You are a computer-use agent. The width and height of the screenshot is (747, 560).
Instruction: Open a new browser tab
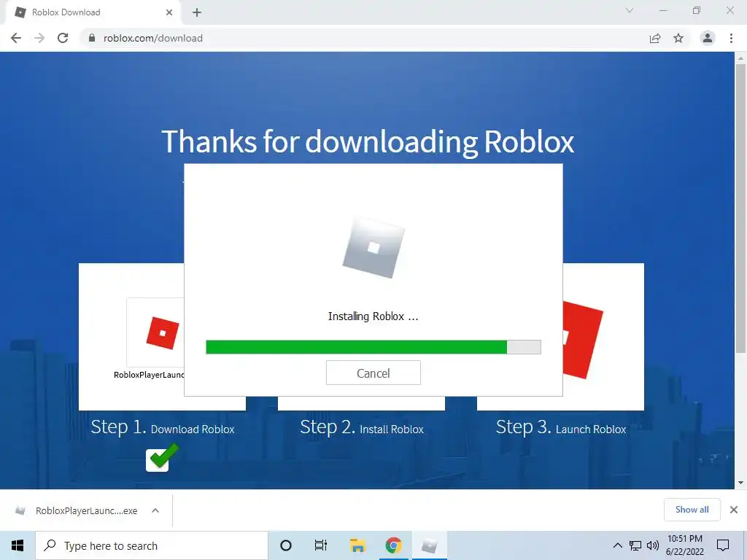(197, 12)
